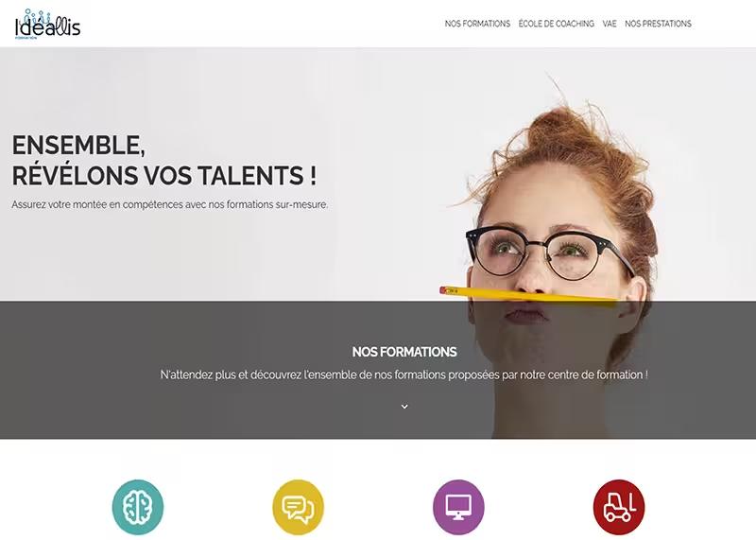Select the purple computer monitor icon
The height and width of the screenshot is (540, 756).
pos(458,507)
